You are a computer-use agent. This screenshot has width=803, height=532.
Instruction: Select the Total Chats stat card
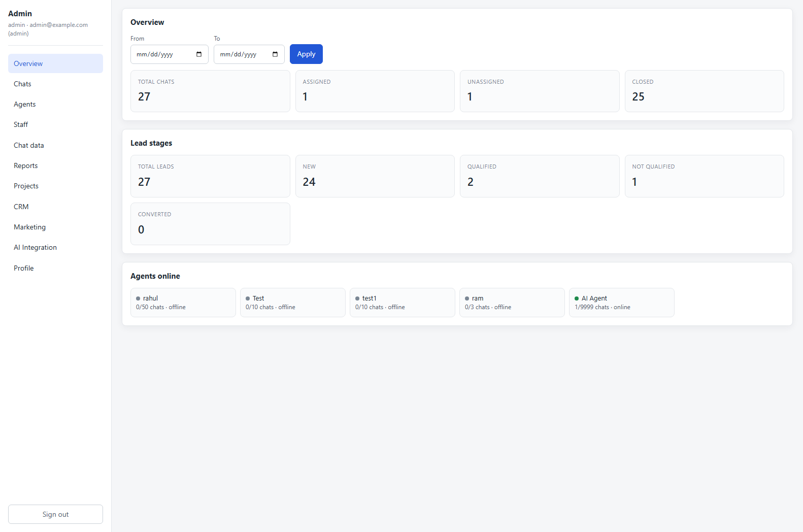click(210, 91)
